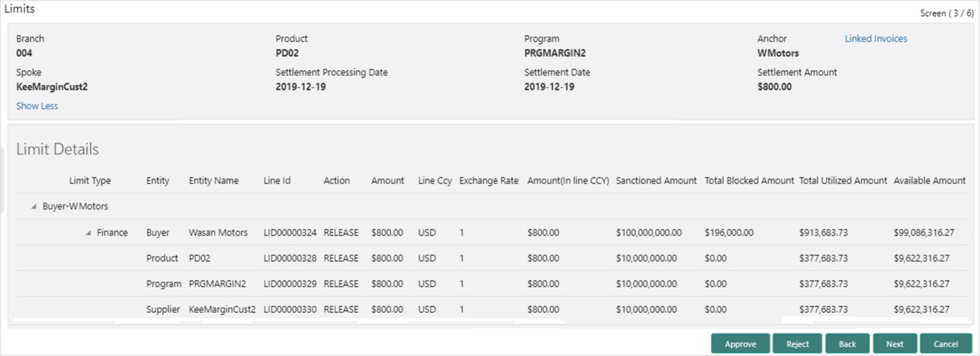Screen dimensions: 980x356
Task: Select the PRGMARGIN2 program row cell
Action: click(x=217, y=284)
